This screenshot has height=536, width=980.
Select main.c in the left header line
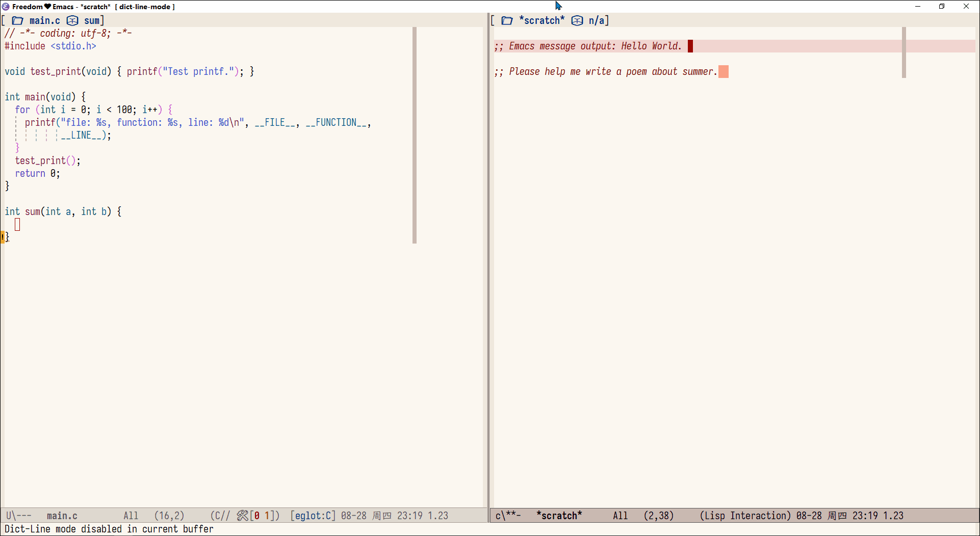click(x=45, y=20)
